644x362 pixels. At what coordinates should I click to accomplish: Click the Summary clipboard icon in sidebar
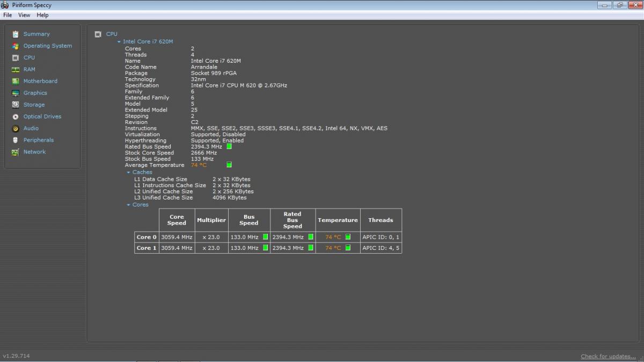(x=16, y=34)
